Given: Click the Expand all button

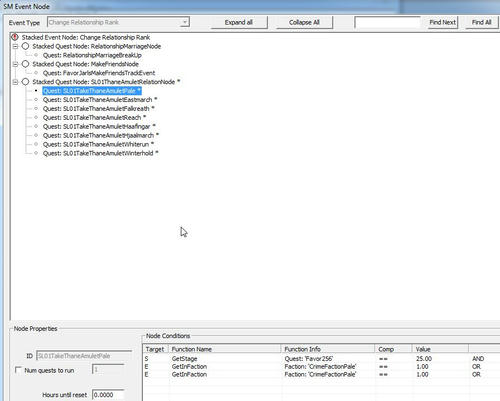Looking at the screenshot, I should point(239,22).
